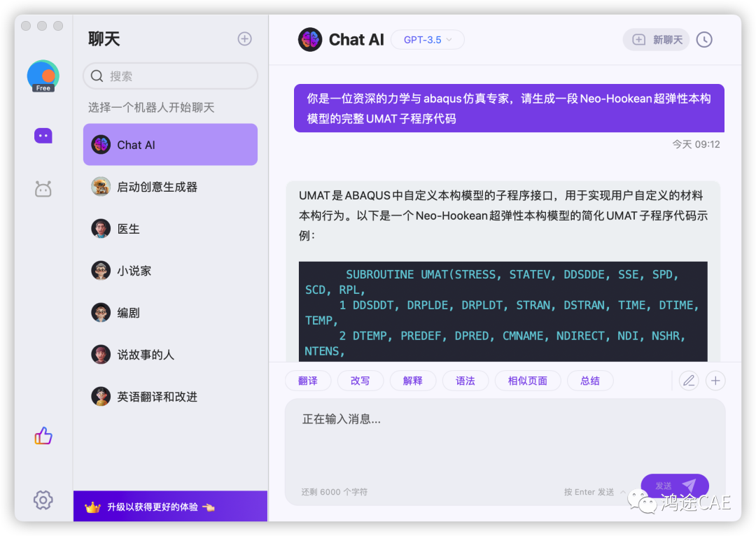Click the 发送 send button
Screen dimensions: 756x536
coord(674,486)
